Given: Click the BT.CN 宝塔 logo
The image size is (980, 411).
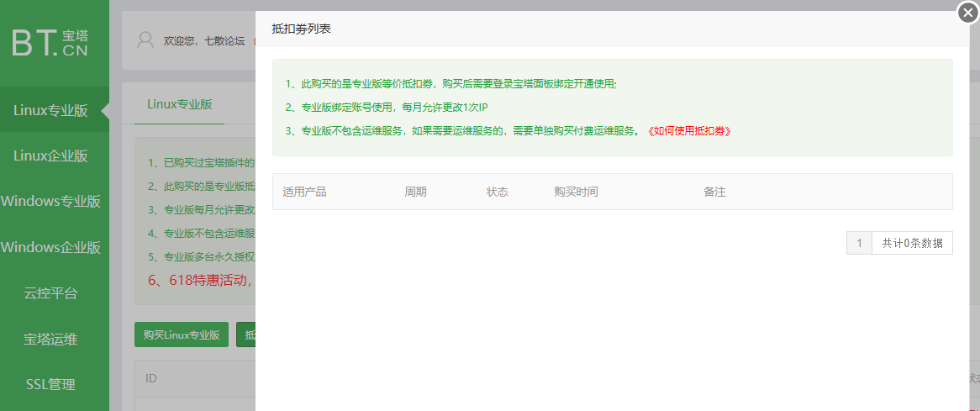Looking at the screenshot, I should click(x=50, y=42).
